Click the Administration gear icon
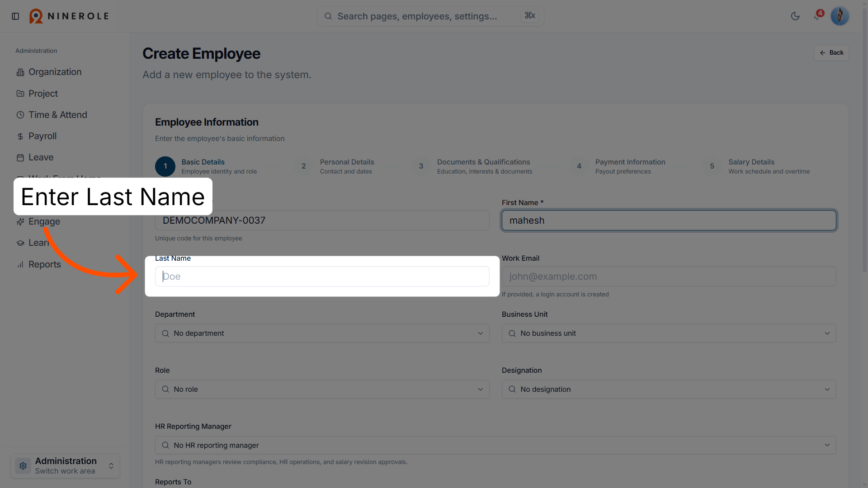This screenshot has height=488, width=868. (x=23, y=466)
